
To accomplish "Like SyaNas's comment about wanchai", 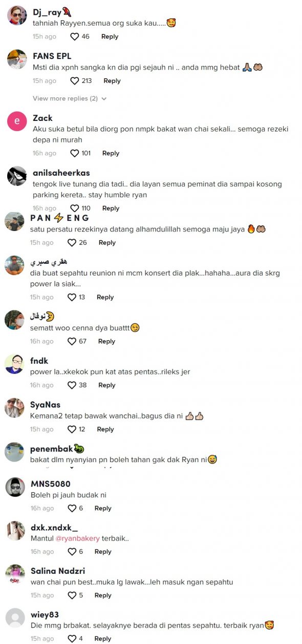I will [72, 429].
